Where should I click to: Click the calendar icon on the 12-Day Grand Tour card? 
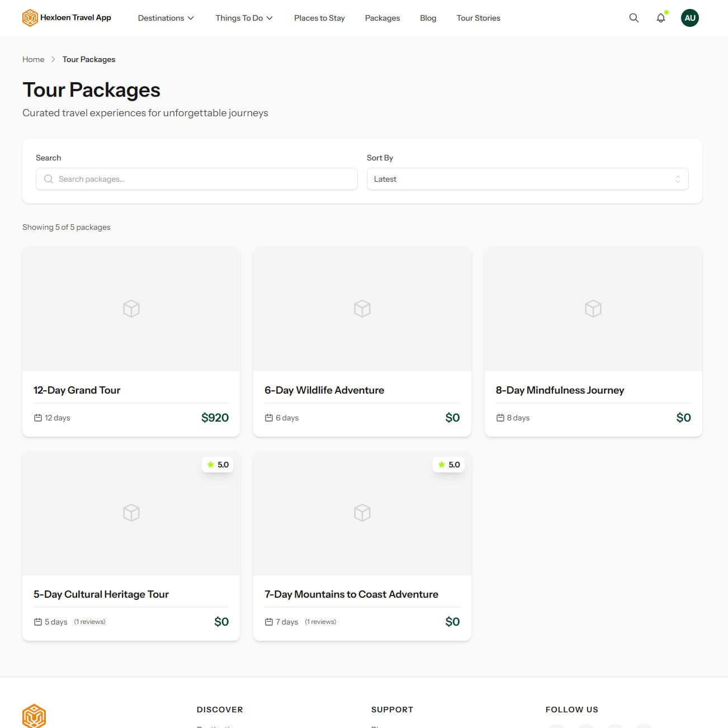point(37,417)
